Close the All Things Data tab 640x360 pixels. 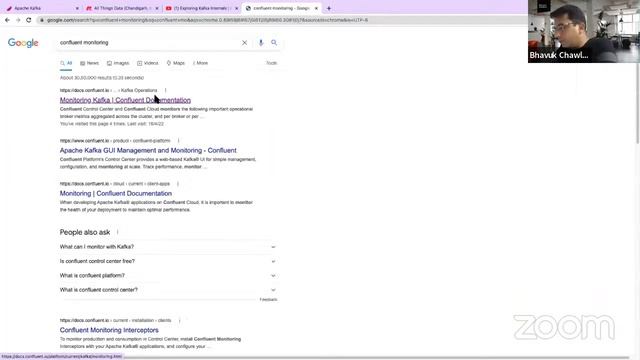pos(157,8)
